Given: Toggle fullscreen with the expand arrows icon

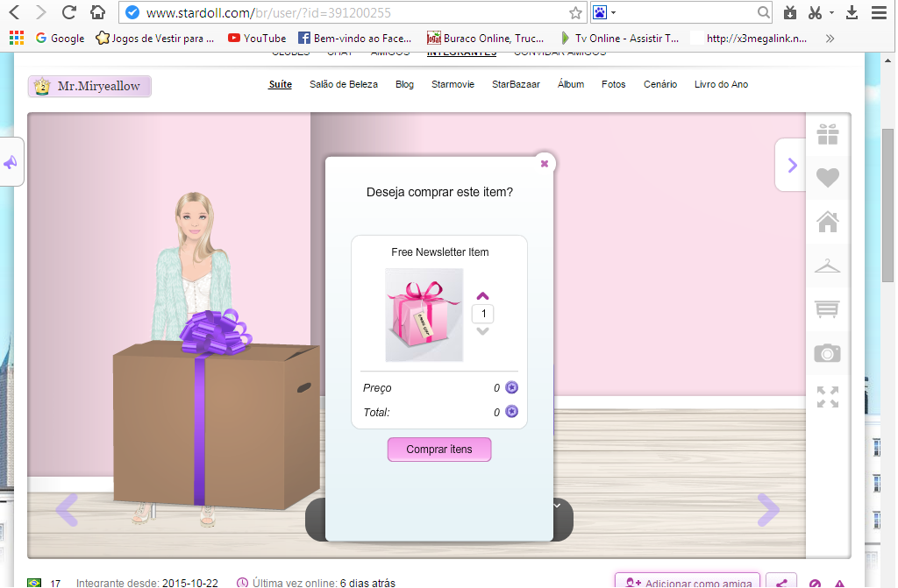Looking at the screenshot, I should click(828, 397).
